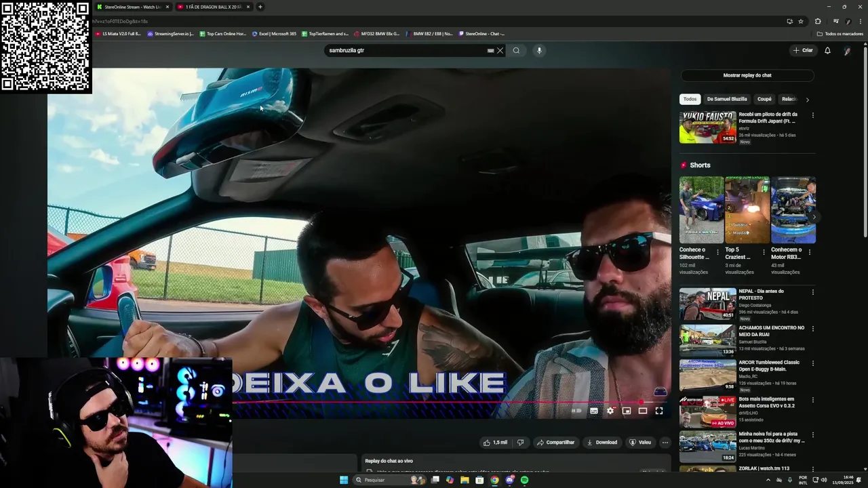This screenshot has width=868, height=488.
Task: Open YouTube notifications bell
Action: click(x=827, y=50)
